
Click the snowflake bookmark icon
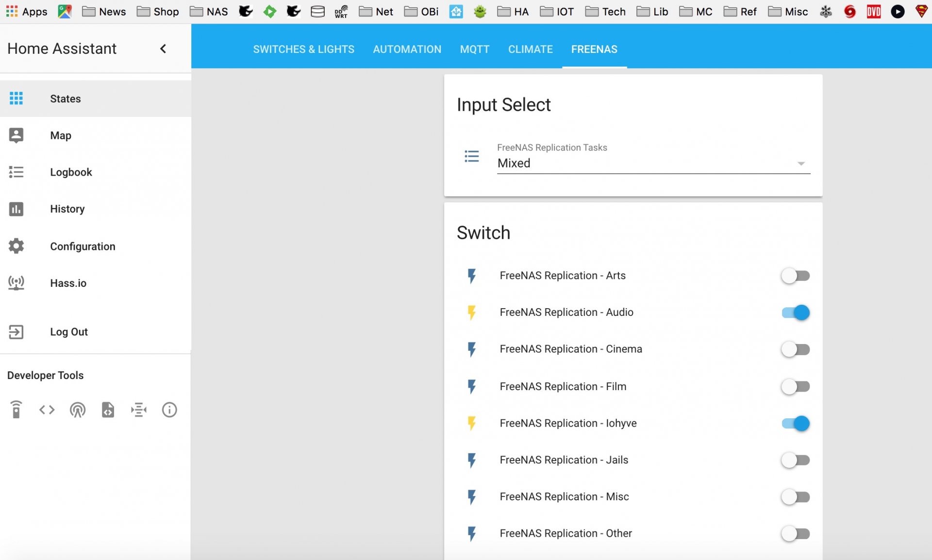(x=826, y=11)
